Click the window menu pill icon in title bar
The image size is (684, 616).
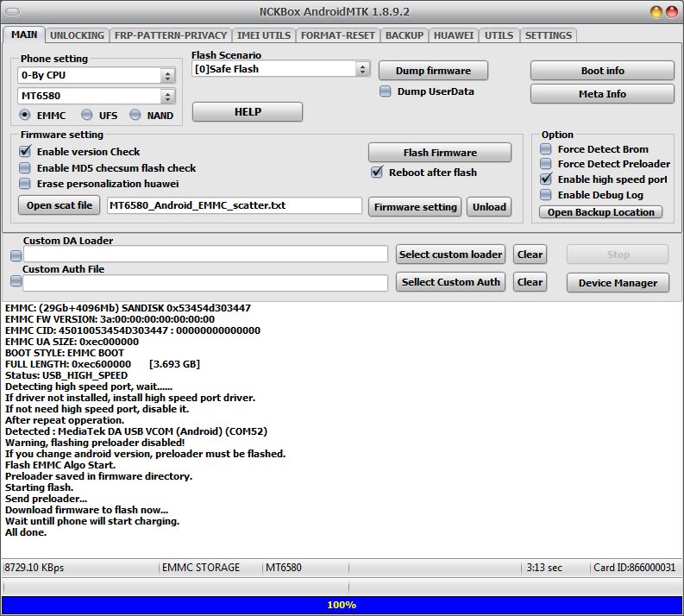pos(12,12)
